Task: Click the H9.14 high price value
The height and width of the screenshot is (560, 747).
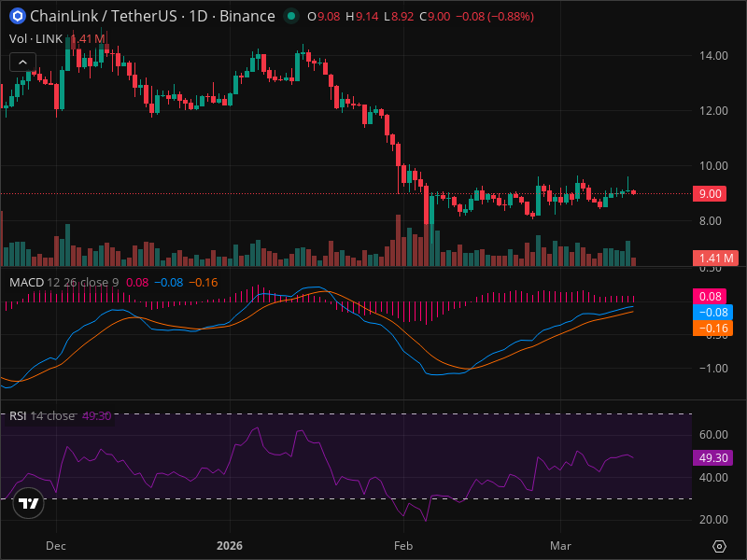Action: tap(361, 17)
